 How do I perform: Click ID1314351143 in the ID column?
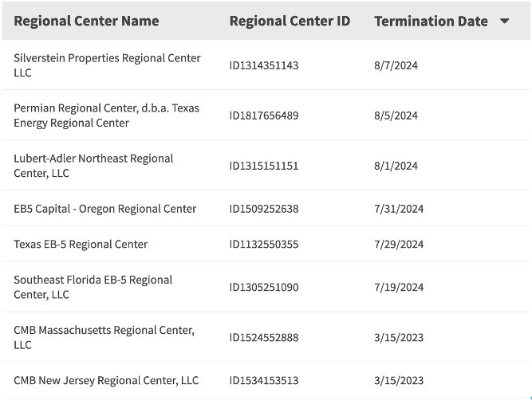264,65
